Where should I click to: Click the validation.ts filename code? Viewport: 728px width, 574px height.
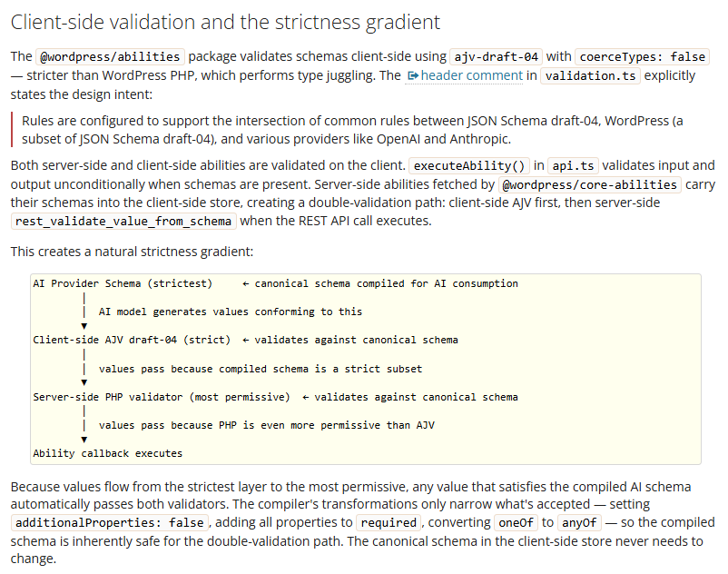590,75
